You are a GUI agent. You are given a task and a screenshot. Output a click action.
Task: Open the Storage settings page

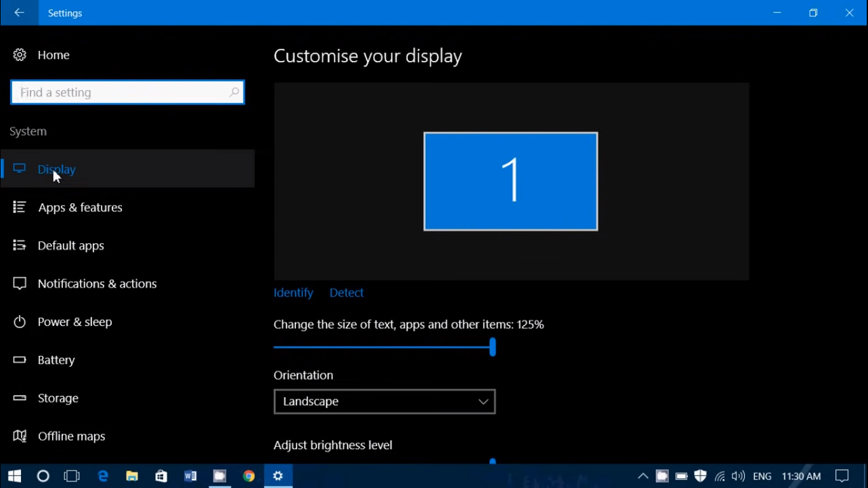[127, 398]
